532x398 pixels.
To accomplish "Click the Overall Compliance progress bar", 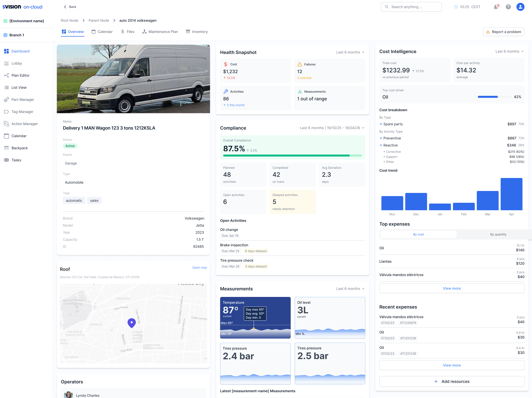I will click(x=292, y=156).
